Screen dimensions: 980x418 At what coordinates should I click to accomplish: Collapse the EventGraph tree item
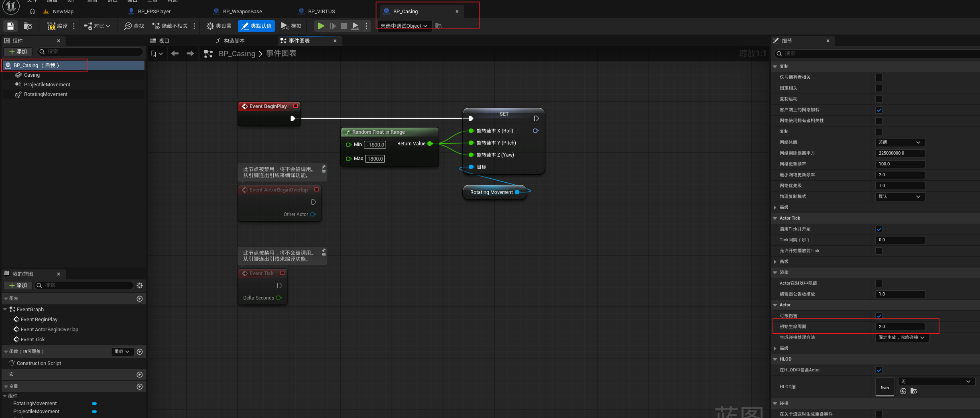(x=5, y=310)
